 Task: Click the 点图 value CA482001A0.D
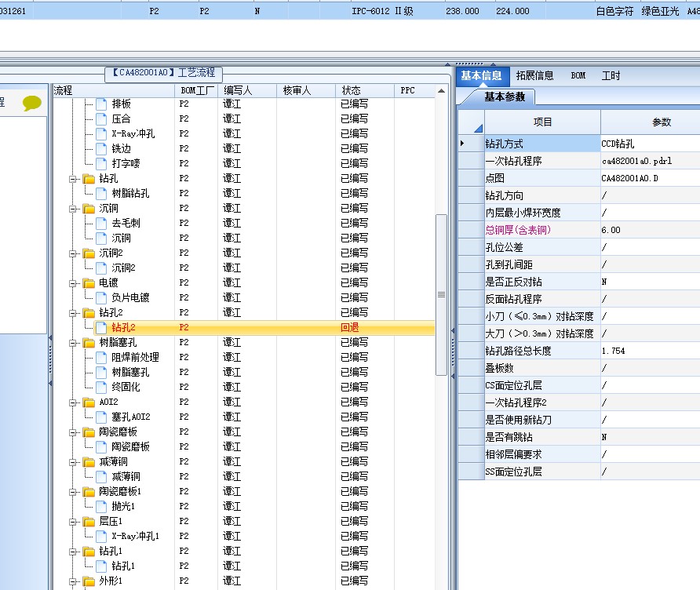(650, 179)
